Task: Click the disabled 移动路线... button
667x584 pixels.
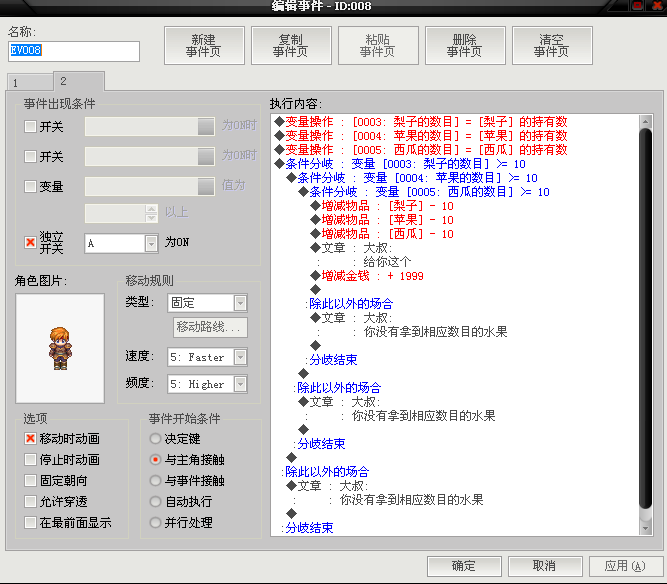Action: pyautogui.click(x=210, y=327)
